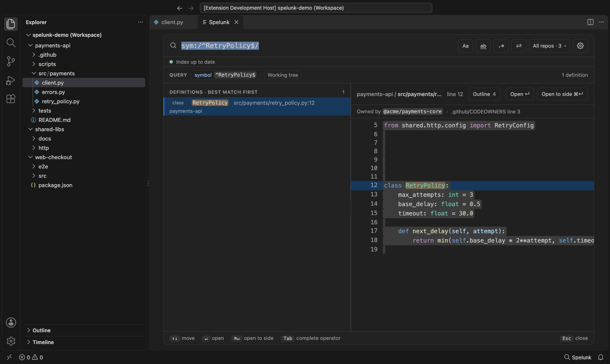Open the errors and warnings status item
Viewport: 610px width, 364px height.
pos(31,357)
